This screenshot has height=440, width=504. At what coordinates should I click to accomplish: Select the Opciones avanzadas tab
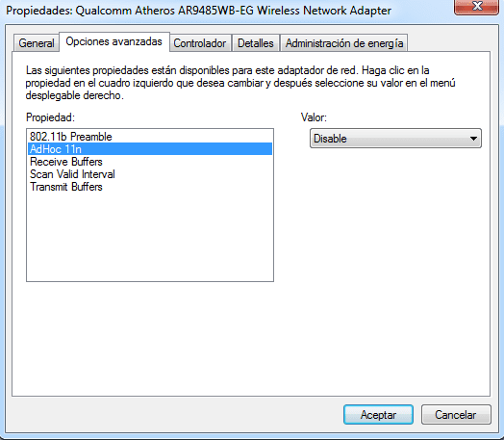(114, 41)
